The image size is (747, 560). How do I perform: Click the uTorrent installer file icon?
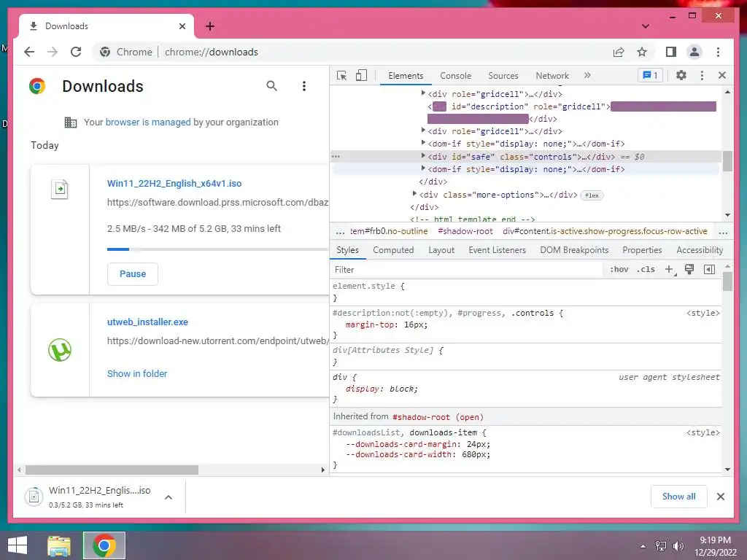click(x=60, y=350)
